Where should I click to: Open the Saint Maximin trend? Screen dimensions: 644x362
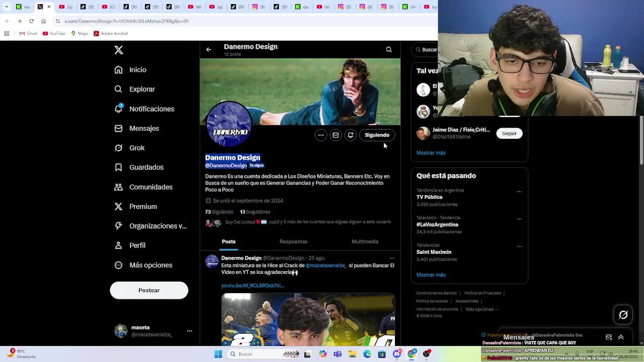pos(434,252)
